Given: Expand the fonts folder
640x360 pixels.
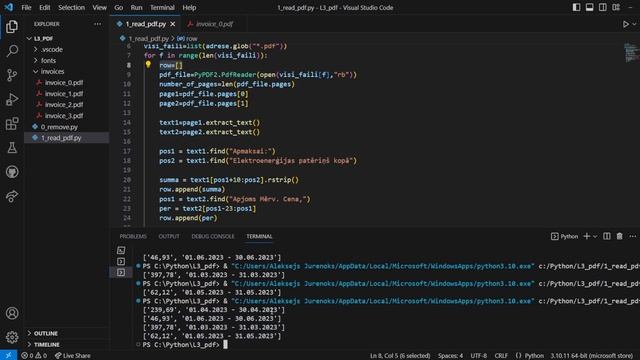Looking at the screenshot, I should pyautogui.click(x=67, y=60).
